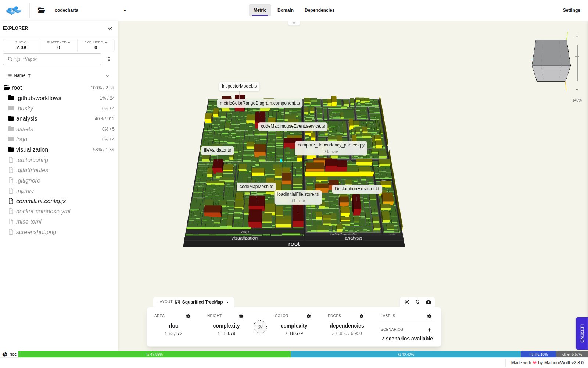Image resolution: width=588 pixels, height=368 pixels.
Task: Open Settings
Action: [571, 10]
